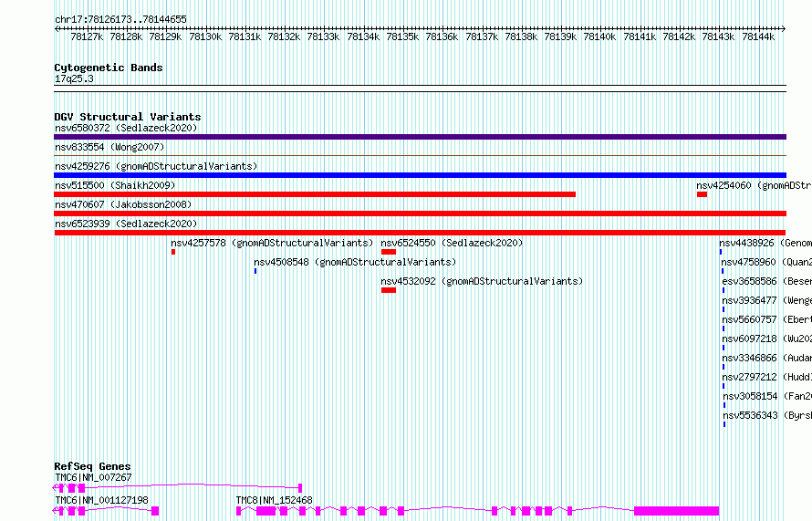This screenshot has height=521, width=812.
Task: Click the tiny red nsv4257578 variant marker
Action: click(173, 252)
